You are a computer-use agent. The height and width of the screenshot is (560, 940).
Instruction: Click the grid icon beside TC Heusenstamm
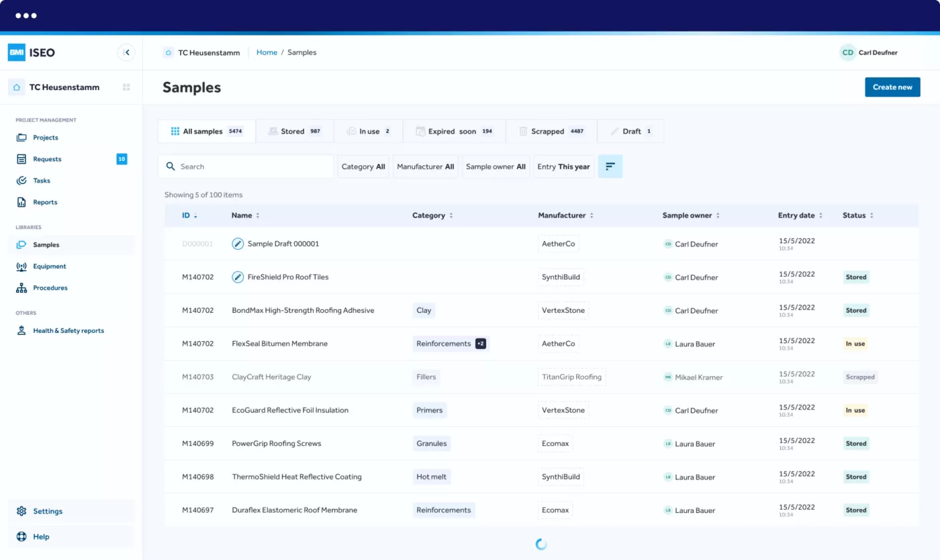(x=126, y=87)
